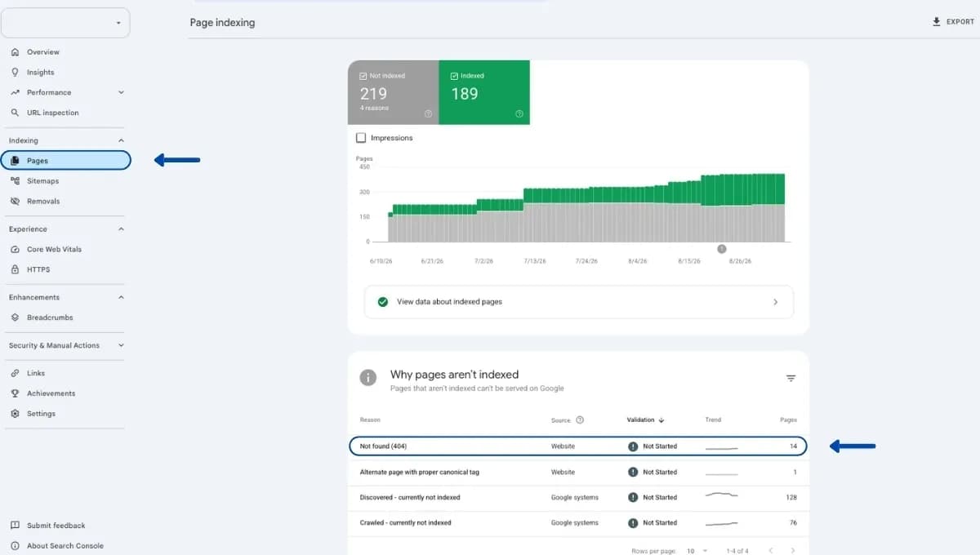Click the Breadcrumbs layers icon
Viewport: 980px width, 555px height.
[x=15, y=317]
